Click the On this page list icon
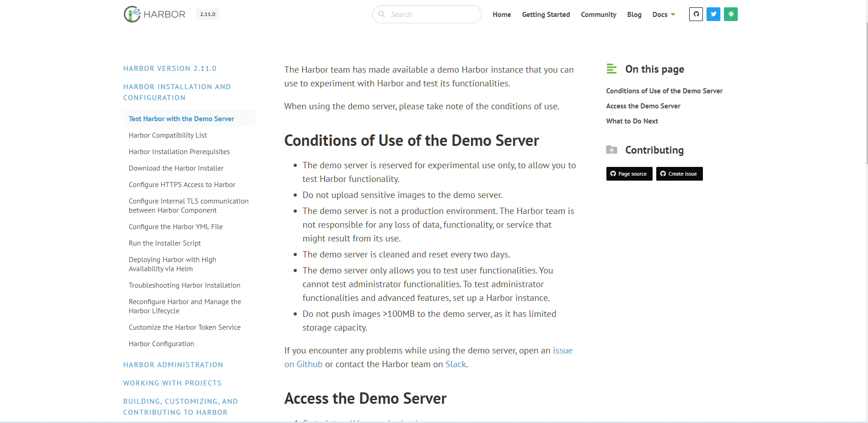 tap(611, 69)
